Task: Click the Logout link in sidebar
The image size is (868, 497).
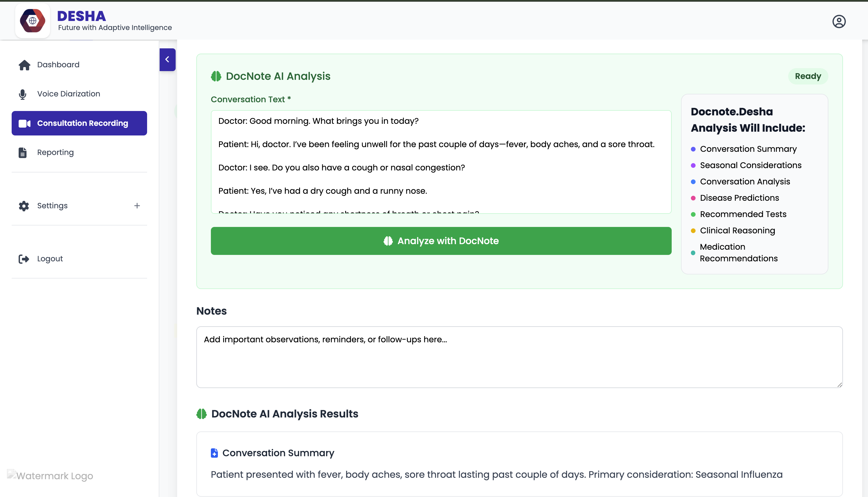Action: [x=50, y=259]
